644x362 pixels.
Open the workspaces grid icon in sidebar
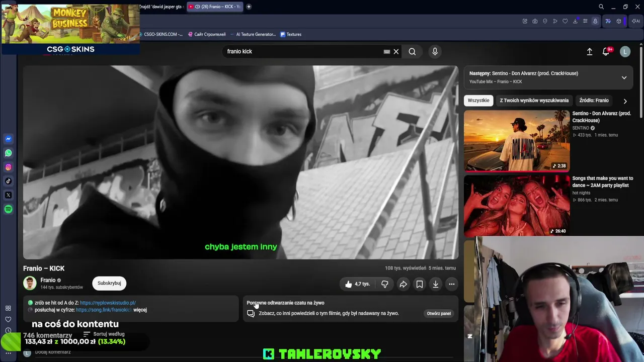coord(8,308)
